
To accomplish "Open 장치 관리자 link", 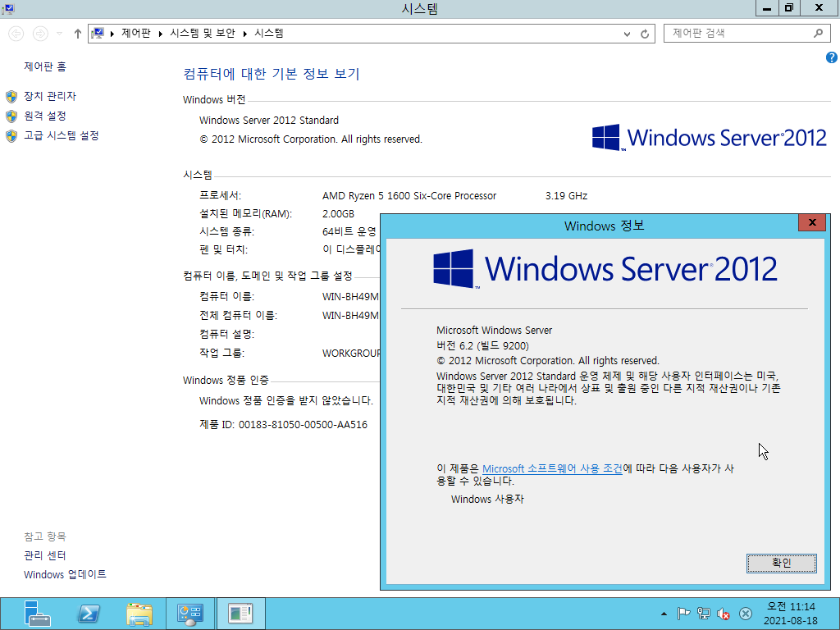I will click(50, 96).
